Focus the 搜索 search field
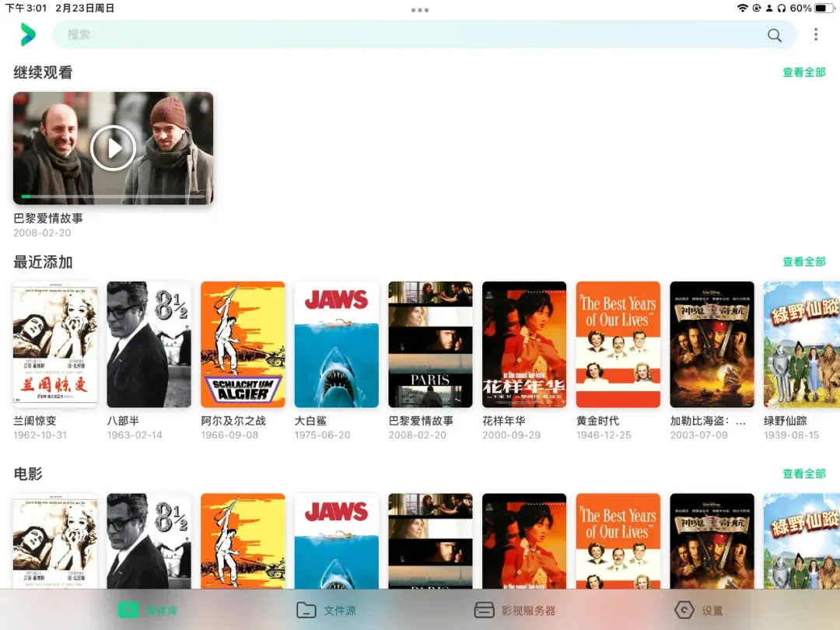The height and width of the screenshot is (630, 840). pyautogui.click(x=425, y=35)
